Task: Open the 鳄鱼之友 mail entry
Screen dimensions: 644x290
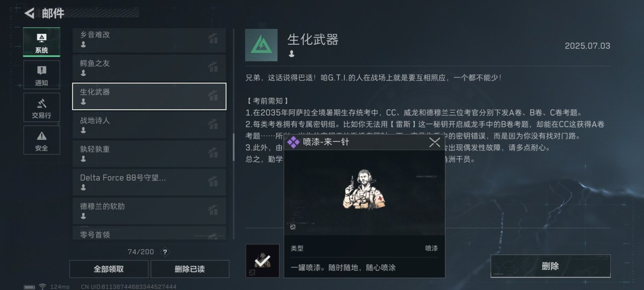Action: 149,67
